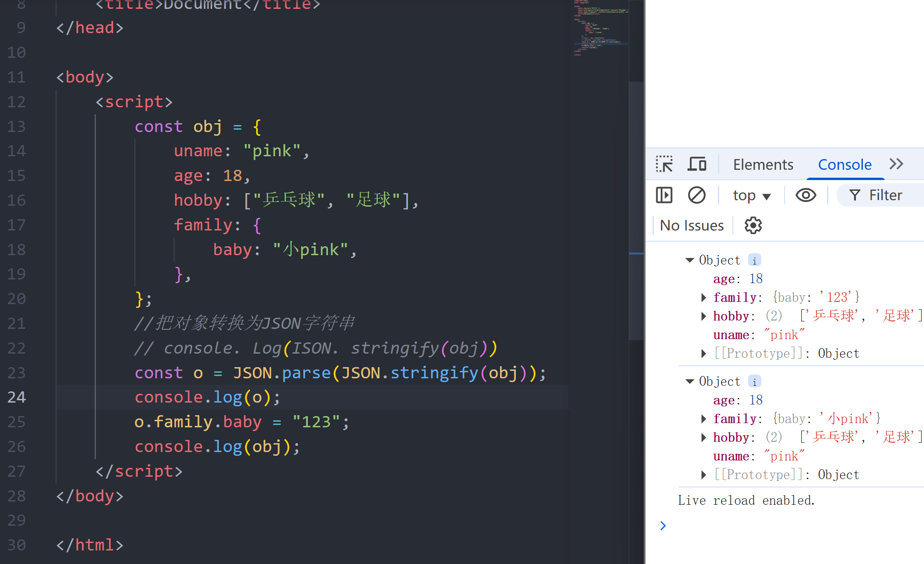
Task: Select the Console tab
Action: 844,165
